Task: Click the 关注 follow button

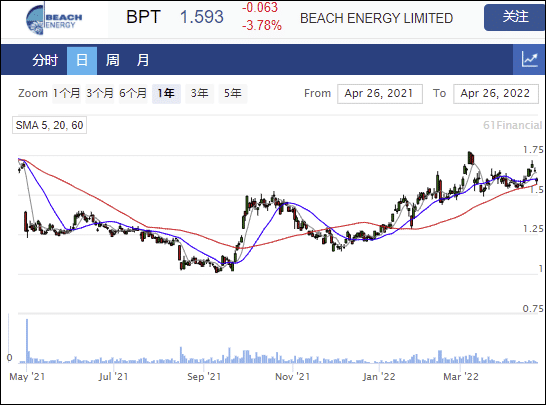Action: (515, 17)
